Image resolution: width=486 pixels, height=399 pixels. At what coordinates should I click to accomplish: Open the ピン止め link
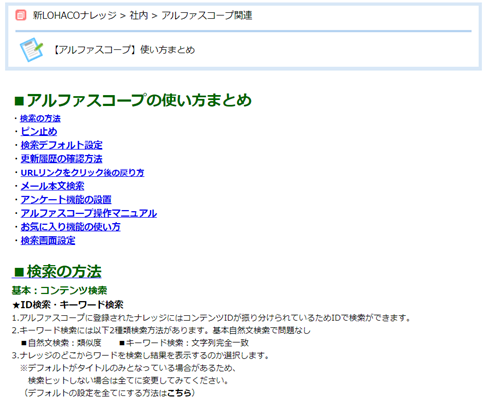click(39, 131)
